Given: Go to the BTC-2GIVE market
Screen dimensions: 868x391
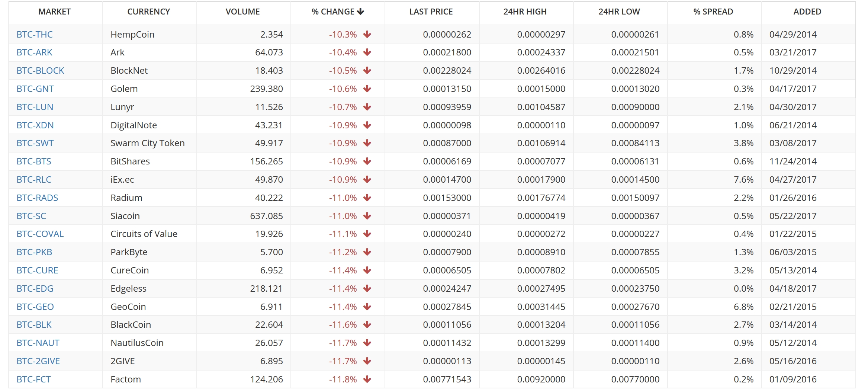Looking at the screenshot, I should click(38, 361).
